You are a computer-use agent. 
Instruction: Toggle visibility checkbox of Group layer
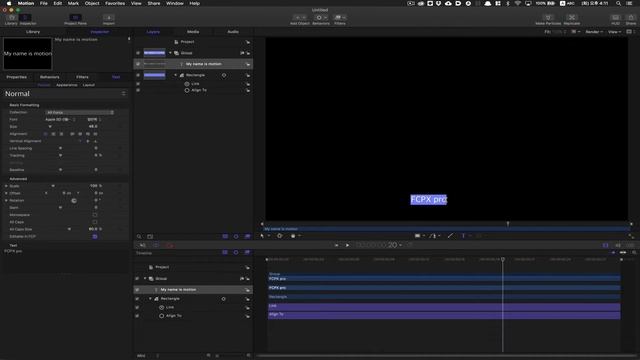[138, 53]
